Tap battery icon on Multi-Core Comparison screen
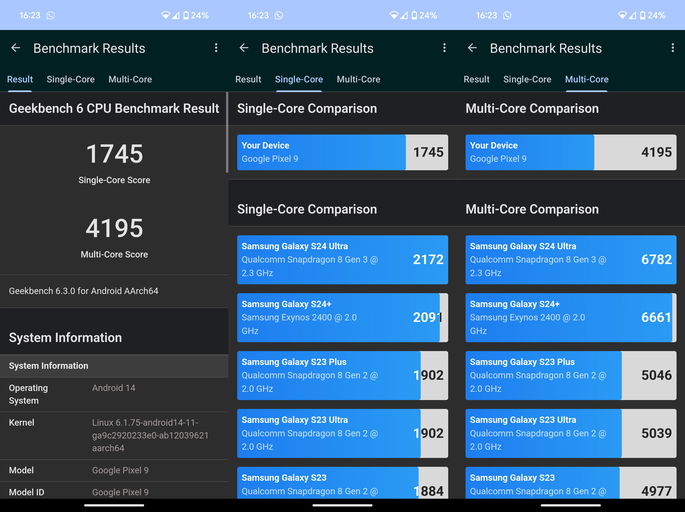The image size is (685, 512). pos(643,16)
